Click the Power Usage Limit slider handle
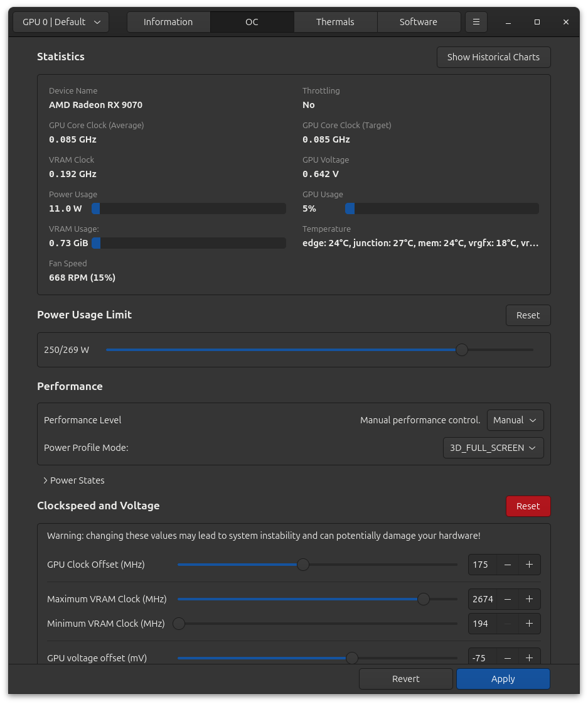The image size is (588, 704). pyautogui.click(x=462, y=350)
